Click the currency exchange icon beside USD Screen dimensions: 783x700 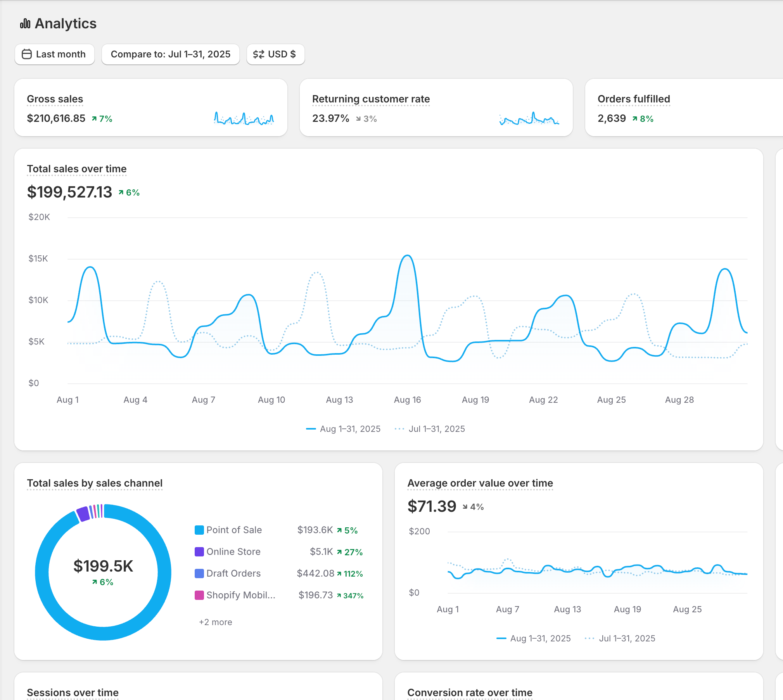point(258,54)
